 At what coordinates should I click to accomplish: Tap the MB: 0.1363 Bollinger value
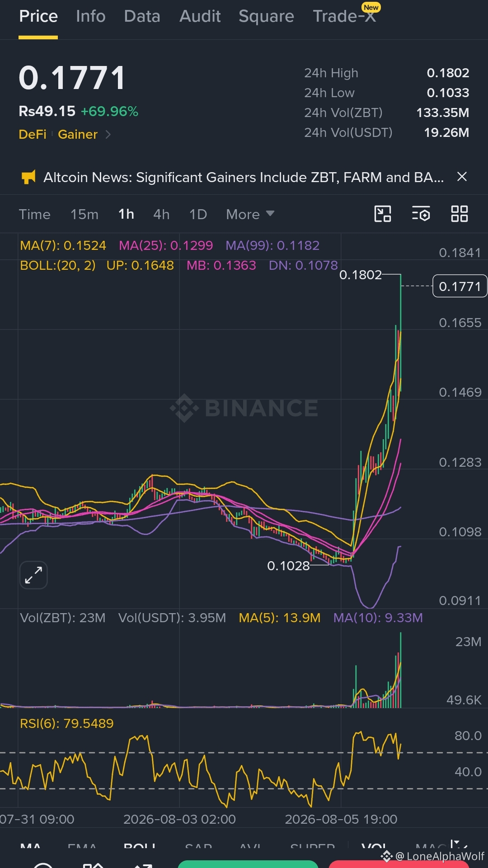[x=221, y=265]
